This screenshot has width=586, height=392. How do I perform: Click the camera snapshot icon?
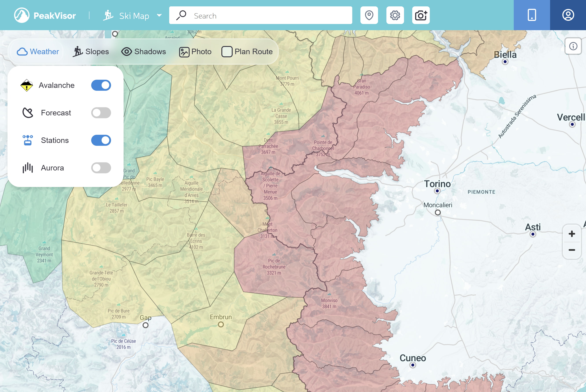click(x=421, y=15)
